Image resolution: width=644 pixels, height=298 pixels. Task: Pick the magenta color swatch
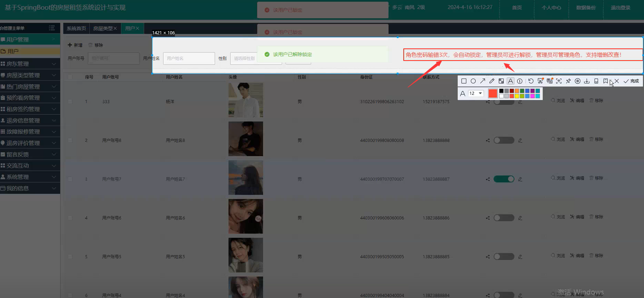[532, 96]
